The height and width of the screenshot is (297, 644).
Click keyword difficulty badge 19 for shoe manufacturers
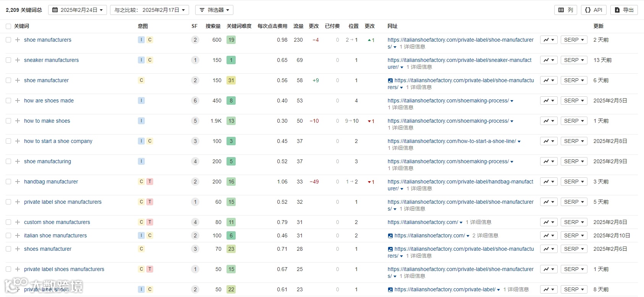231,40
